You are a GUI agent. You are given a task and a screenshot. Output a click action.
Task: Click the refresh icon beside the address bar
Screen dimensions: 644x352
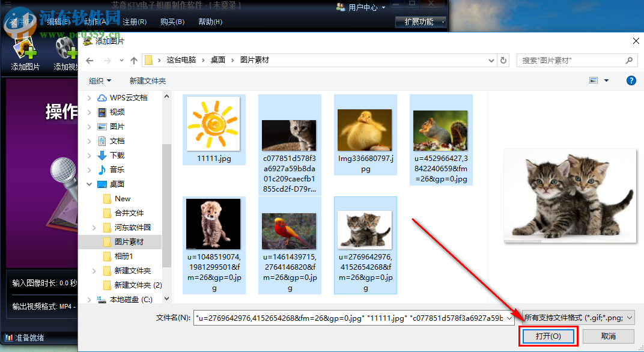click(x=503, y=60)
